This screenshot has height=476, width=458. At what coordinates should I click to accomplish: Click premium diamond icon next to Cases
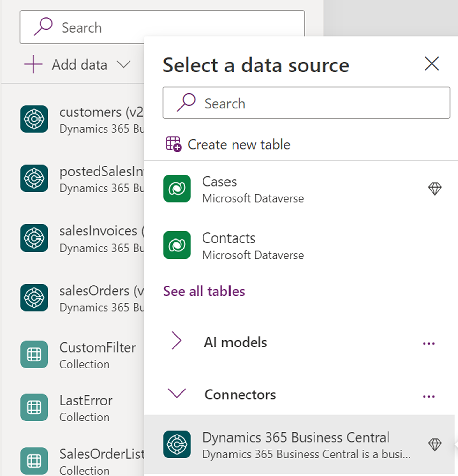pos(434,189)
